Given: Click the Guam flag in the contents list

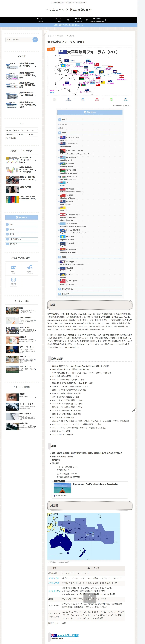Looking at the screenshot, I should (63, 268).
